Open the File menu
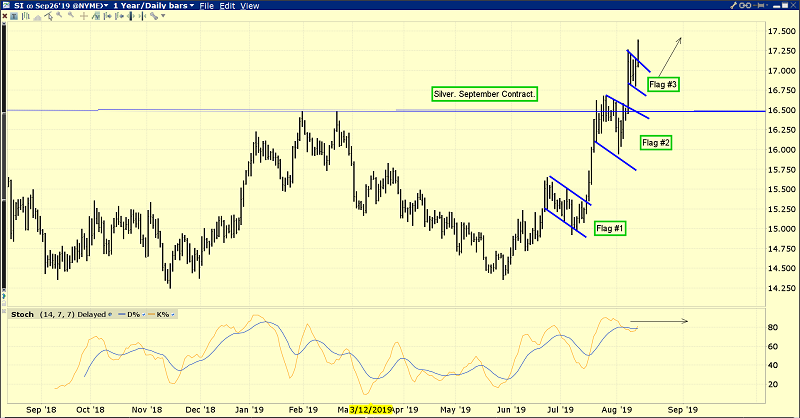Screen dimensions: 800x418 click(206, 6)
